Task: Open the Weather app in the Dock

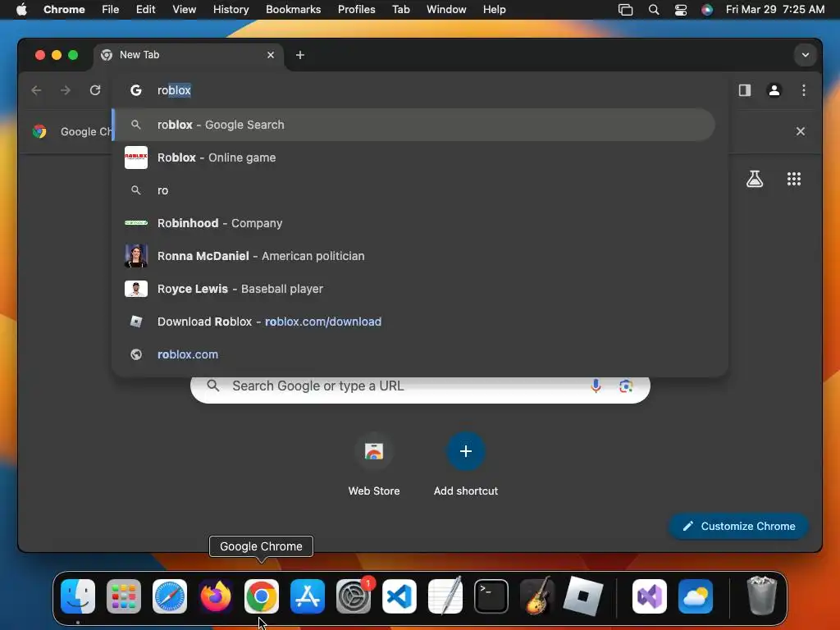Action: coord(696,596)
